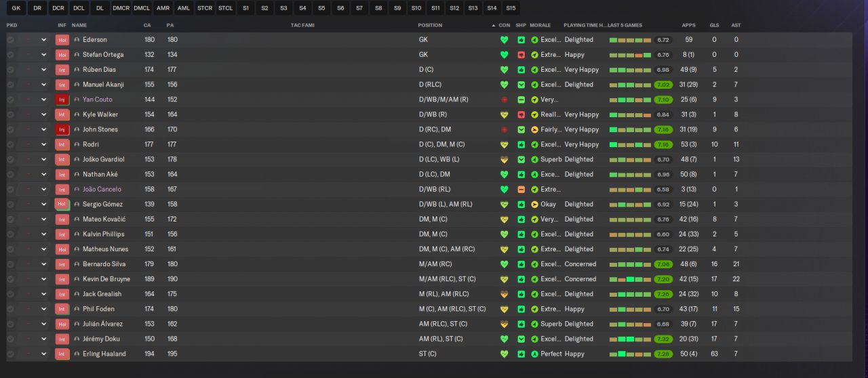868x378 pixels.
Task: Click Rodri's yellow condition heart icon
Action: pos(504,144)
